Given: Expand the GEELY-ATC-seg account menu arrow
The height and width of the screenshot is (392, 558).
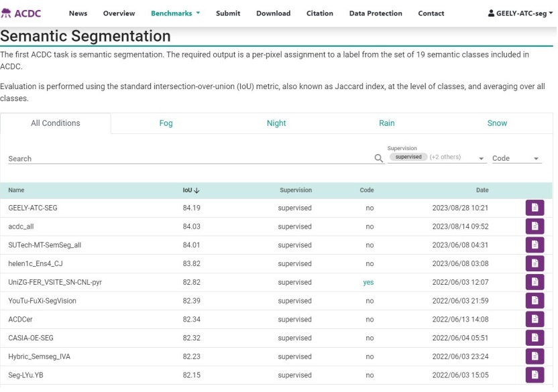Looking at the screenshot, I should [x=551, y=13].
